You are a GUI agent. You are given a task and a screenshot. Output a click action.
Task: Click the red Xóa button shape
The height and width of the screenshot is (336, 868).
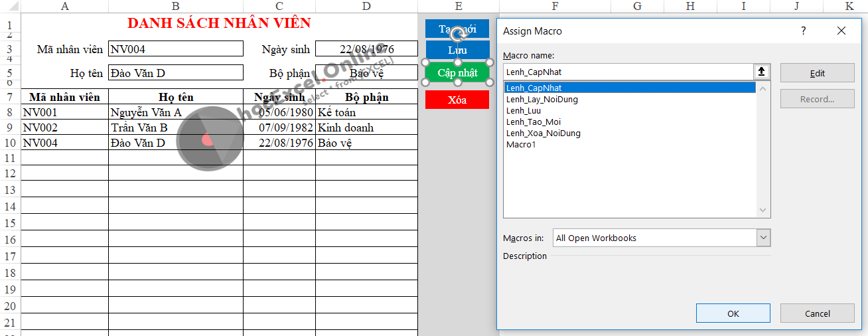457,100
